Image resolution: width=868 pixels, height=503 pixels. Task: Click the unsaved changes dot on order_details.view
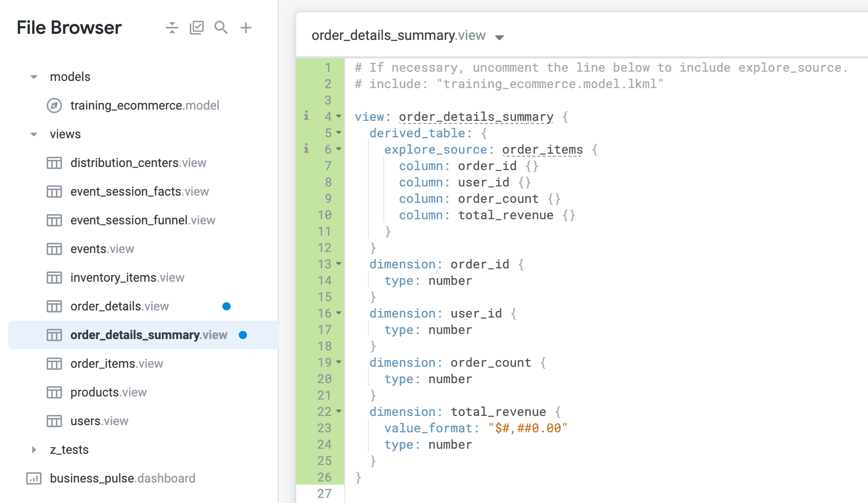tap(227, 306)
